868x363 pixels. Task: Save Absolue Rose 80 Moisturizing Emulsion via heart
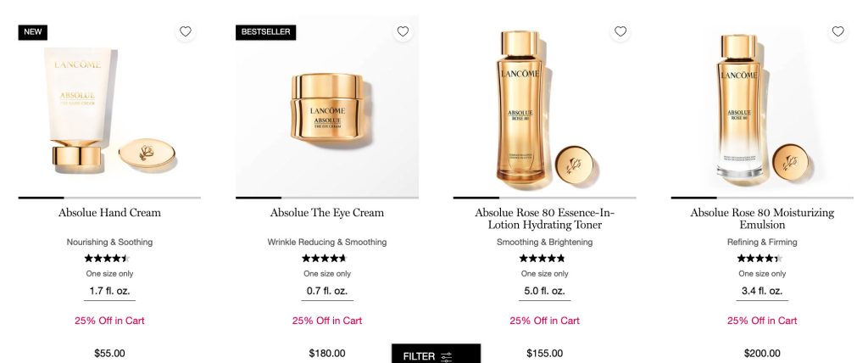click(838, 31)
